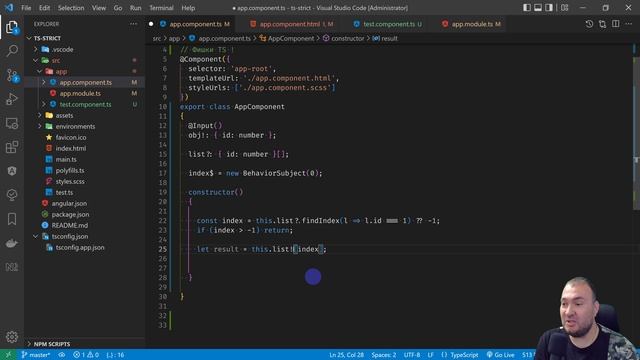Expand app.component.ts nested files
Image resolution: width=640 pixels, height=360 pixels.
[x=44, y=82]
